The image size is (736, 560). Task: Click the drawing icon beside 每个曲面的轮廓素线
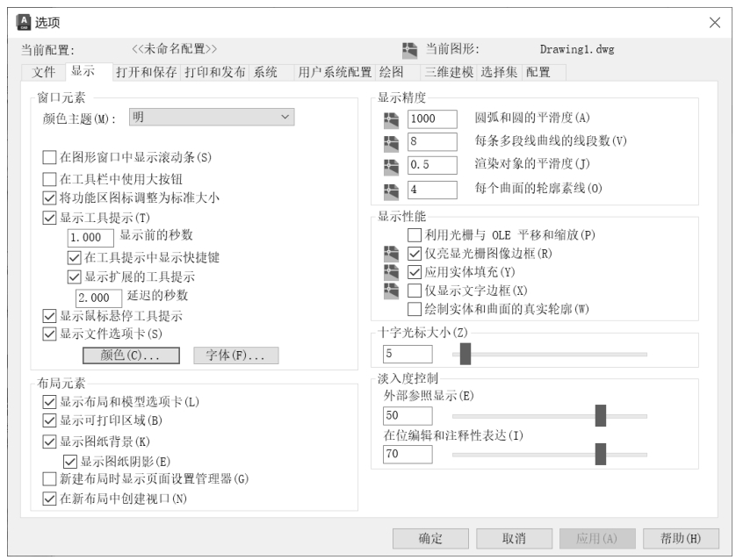391,190
